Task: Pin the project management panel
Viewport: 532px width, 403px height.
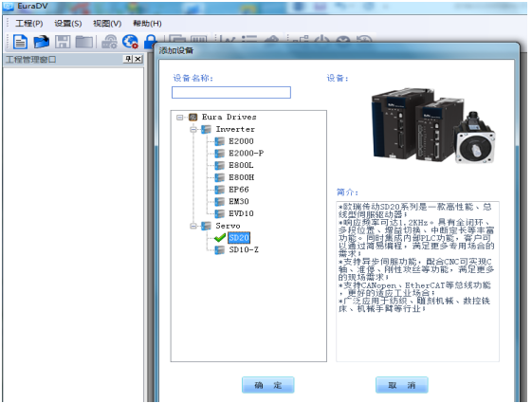Action: (x=128, y=59)
